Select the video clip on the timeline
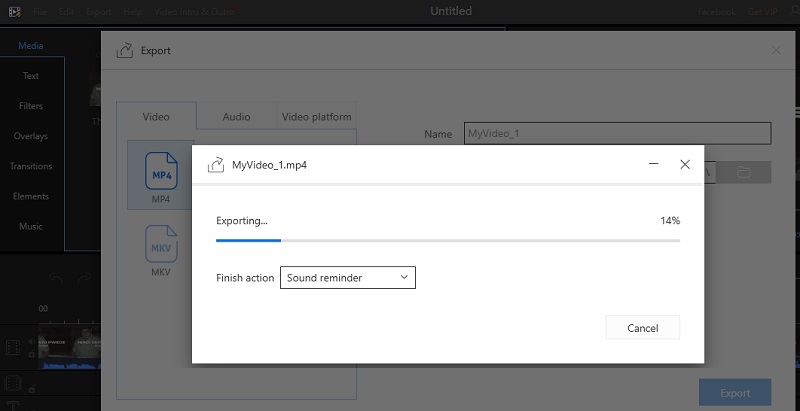Screen dimensions: 800x411 [x=69, y=347]
